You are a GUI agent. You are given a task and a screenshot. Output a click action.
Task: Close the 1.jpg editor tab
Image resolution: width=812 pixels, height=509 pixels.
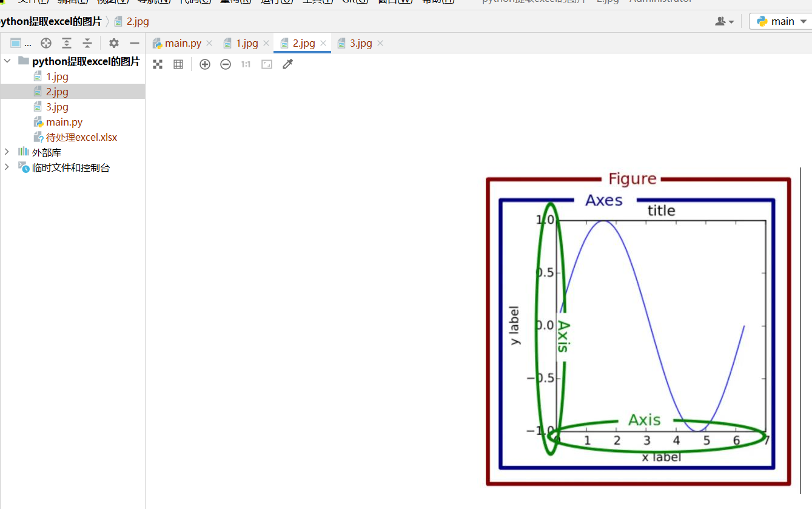(266, 43)
